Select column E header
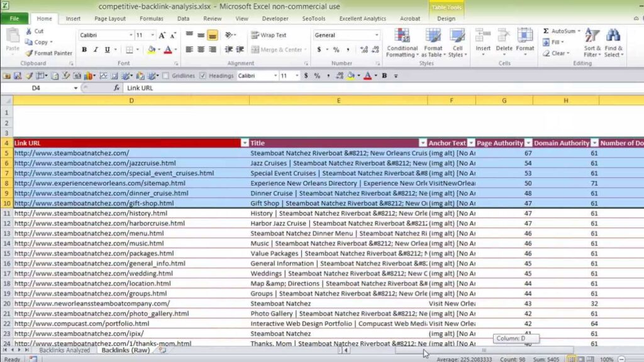644x362 pixels. (x=338, y=101)
